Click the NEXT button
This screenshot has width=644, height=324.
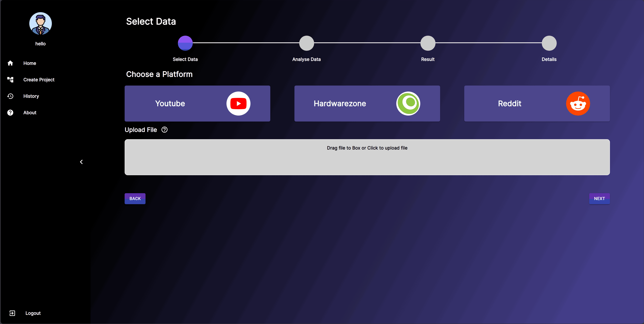click(x=599, y=199)
